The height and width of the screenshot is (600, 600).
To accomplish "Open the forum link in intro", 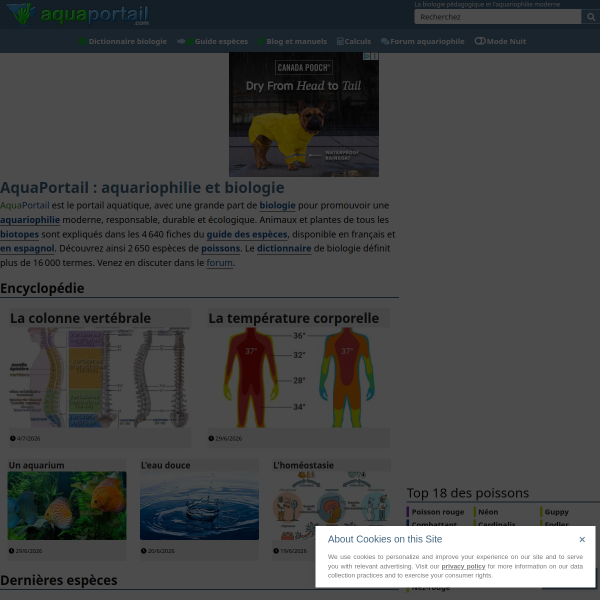I will click(x=219, y=263).
